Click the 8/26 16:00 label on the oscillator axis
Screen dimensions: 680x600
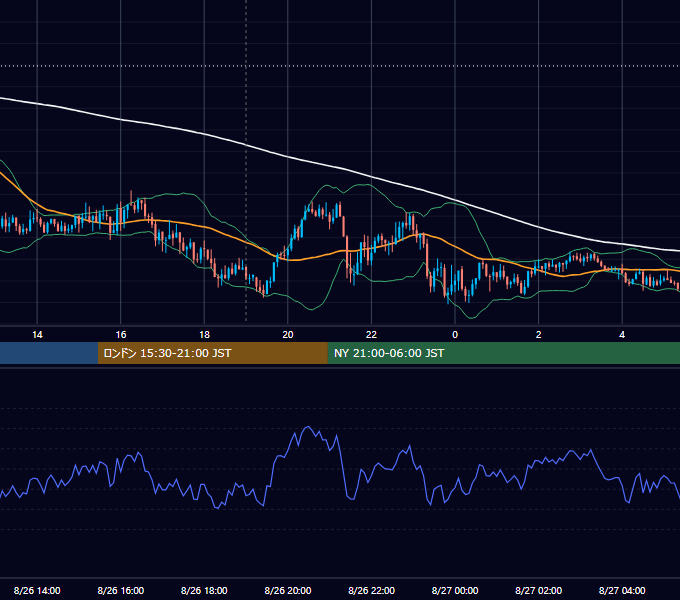121,590
